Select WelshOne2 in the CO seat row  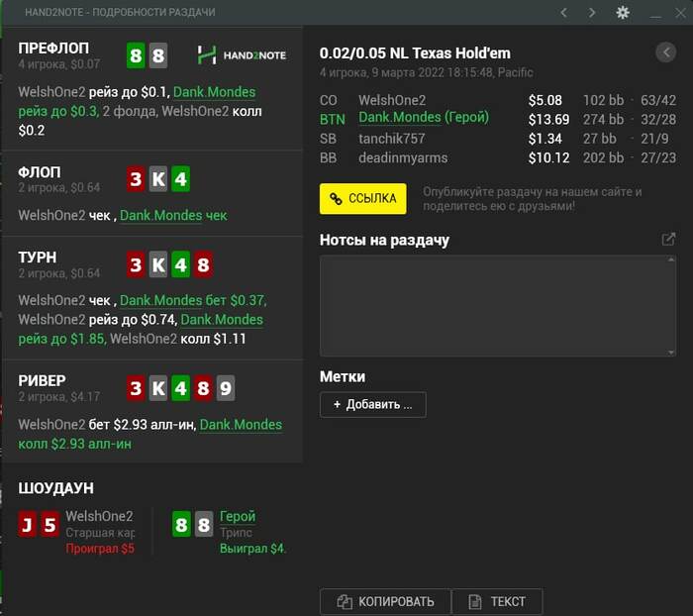click(392, 100)
